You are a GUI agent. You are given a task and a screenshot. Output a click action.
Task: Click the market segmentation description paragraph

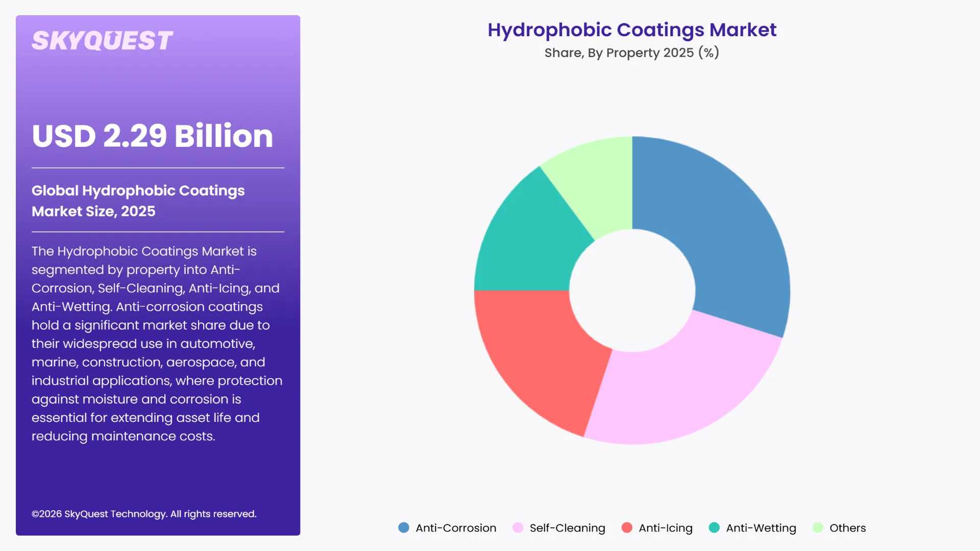[x=157, y=343]
